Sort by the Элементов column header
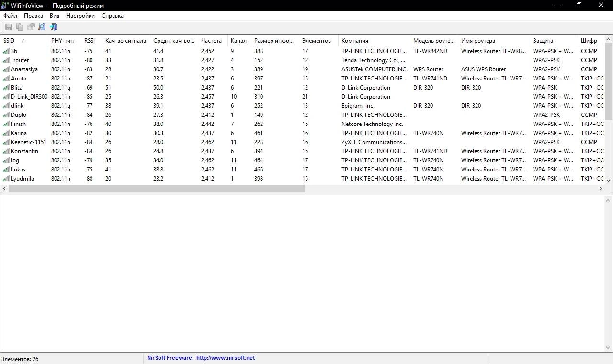This screenshot has height=364, width=613. pyautogui.click(x=318, y=41)
